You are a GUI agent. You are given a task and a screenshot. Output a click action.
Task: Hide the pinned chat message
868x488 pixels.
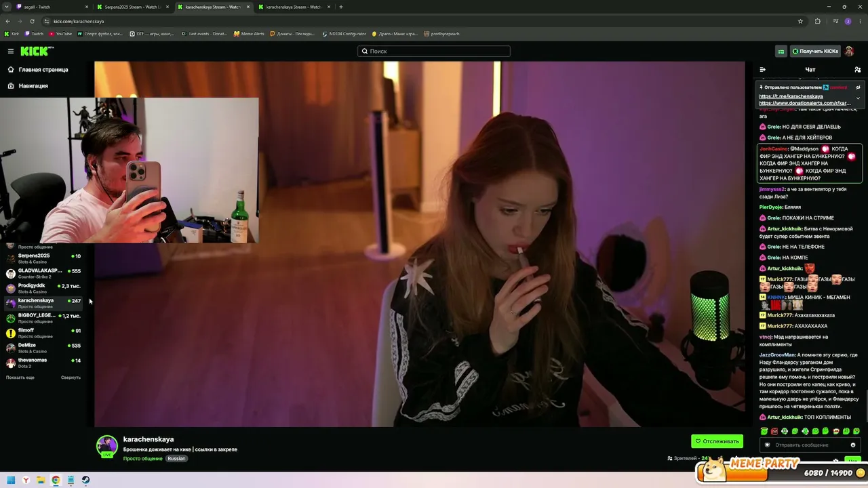pos(858,87)
